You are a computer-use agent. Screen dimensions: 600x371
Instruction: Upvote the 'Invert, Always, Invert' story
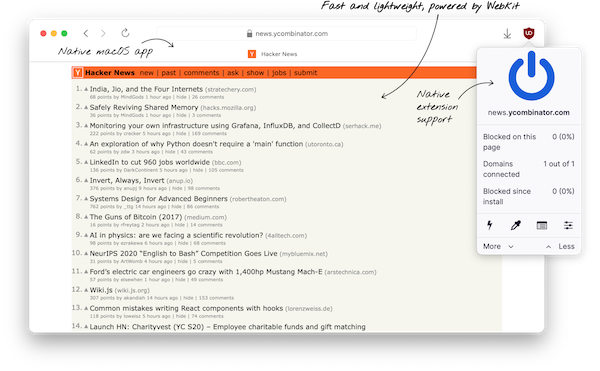click(86, 181)
